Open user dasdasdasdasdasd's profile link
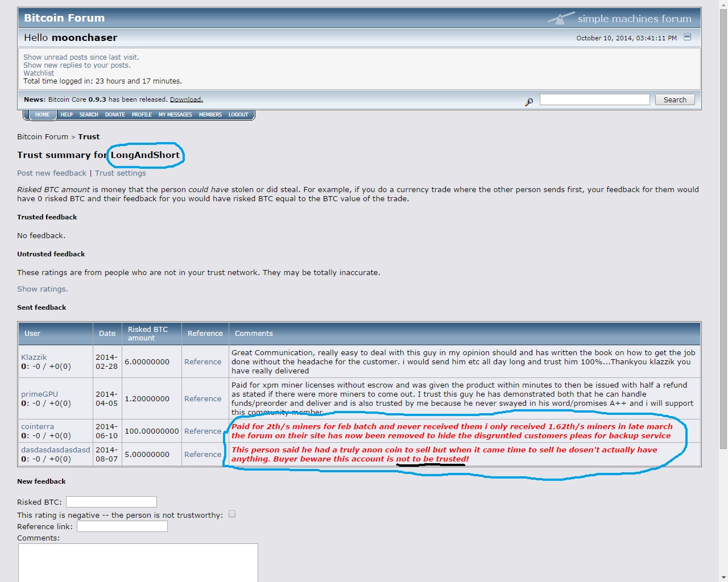The height and width of the screenshot is (582, 728). (56, 450)
